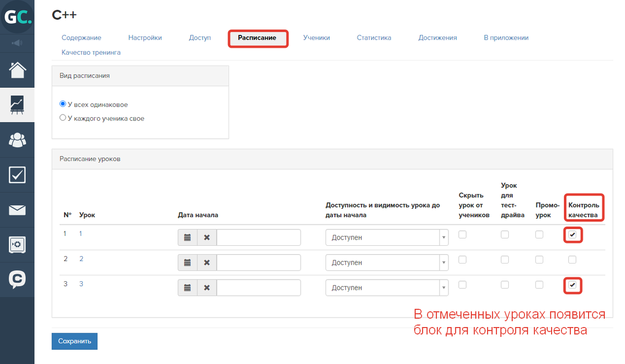
Task: Tick 'Урок для тест-драйва' for lesson 3
Action: pyautogui.click(x=505, y=284)
